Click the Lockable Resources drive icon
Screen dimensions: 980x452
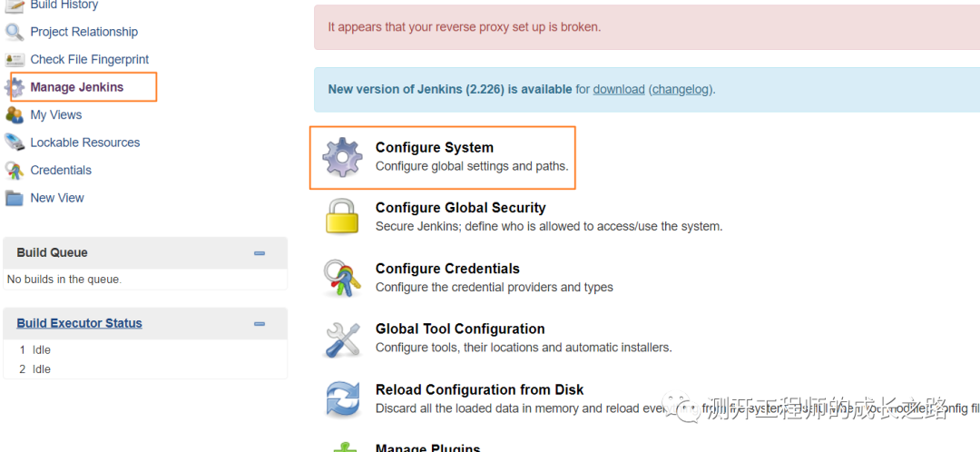coord(15,142)
